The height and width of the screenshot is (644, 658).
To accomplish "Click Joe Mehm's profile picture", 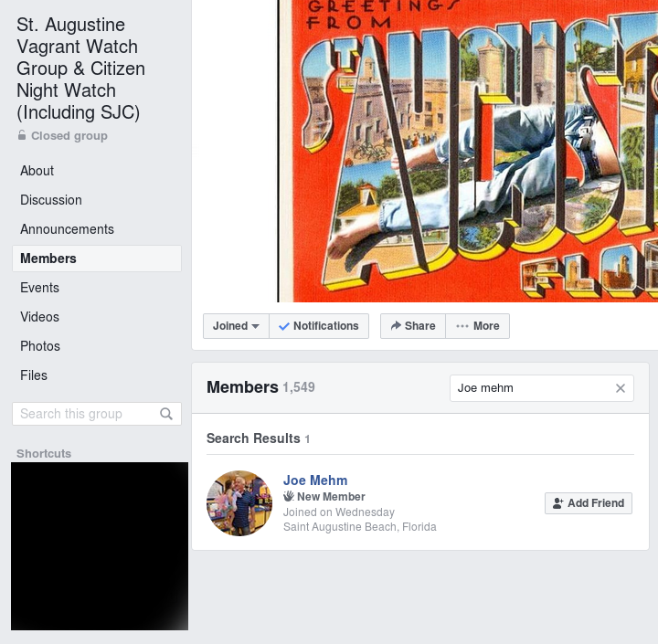I will click(239, 503).
